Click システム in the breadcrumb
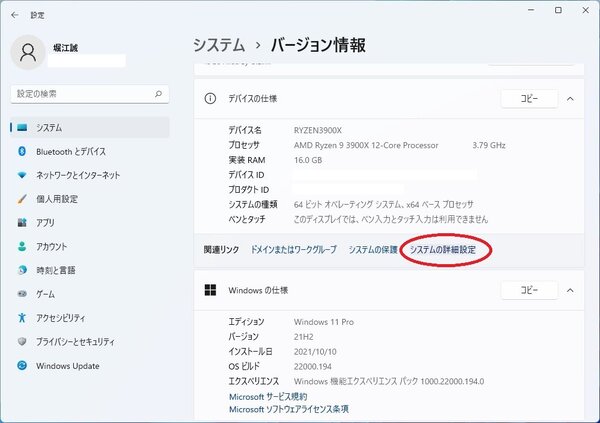This screenshot has height=423, width=600. 219,45
